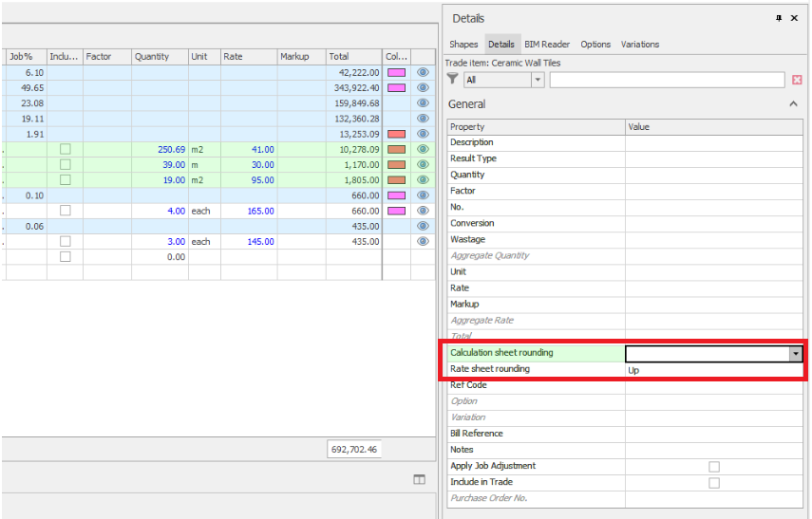Enable the Apply Job Adjustment checkbox
Image resolution: width=812 pixels, height=519 pixels.
[714, 467]
